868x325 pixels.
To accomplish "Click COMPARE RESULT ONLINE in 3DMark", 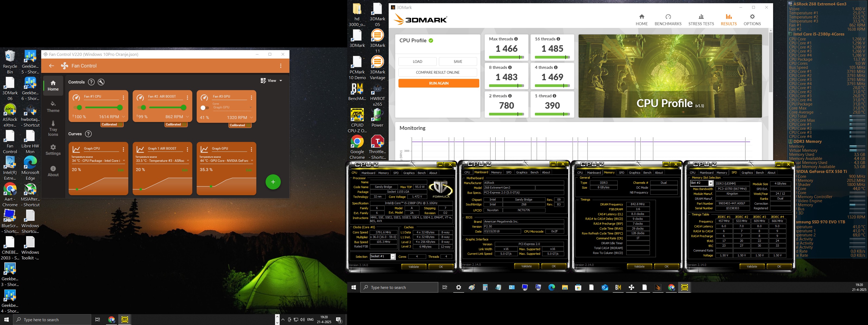I will pos(438,72).
